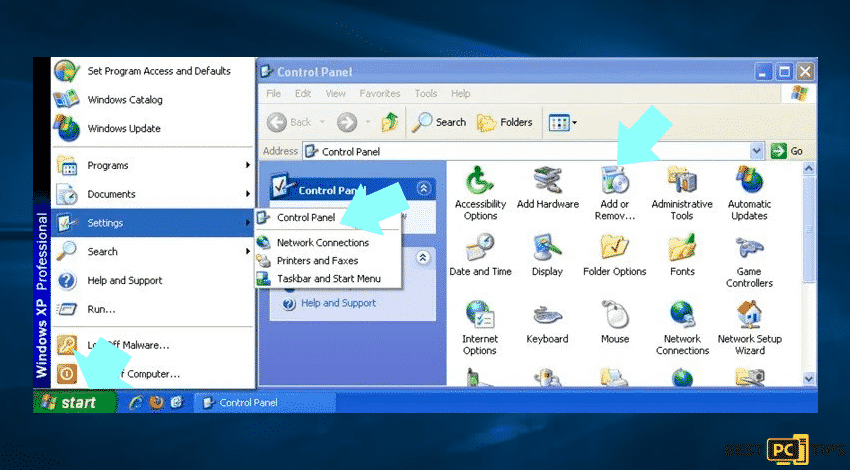Collapse the Control Panel side pane section
Image resolution: width=850 pixels, height=470 pixels.
(424, 188)
